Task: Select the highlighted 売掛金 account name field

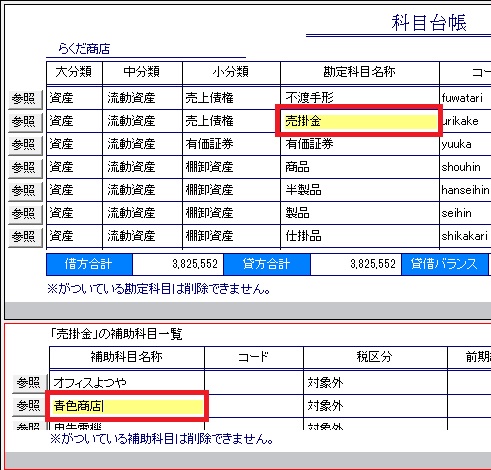Action: pyautogui.click(x=359, y=121)
